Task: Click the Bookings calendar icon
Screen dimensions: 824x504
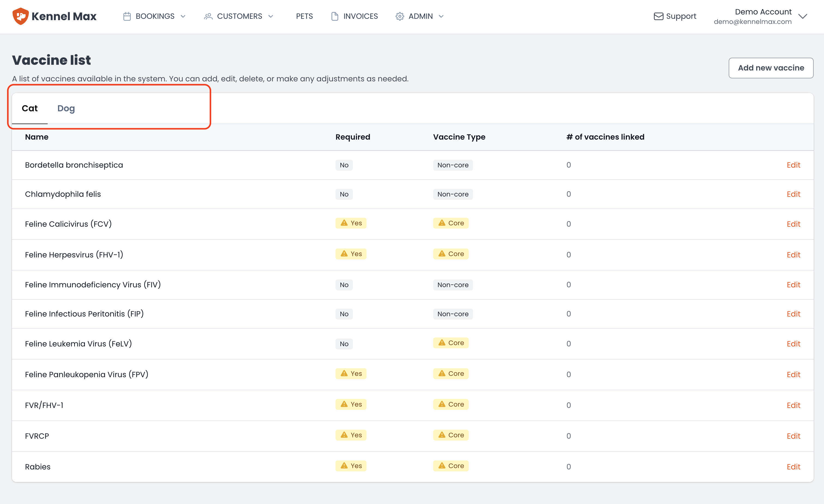Action: pyautogui.click(x=127, y=16)
